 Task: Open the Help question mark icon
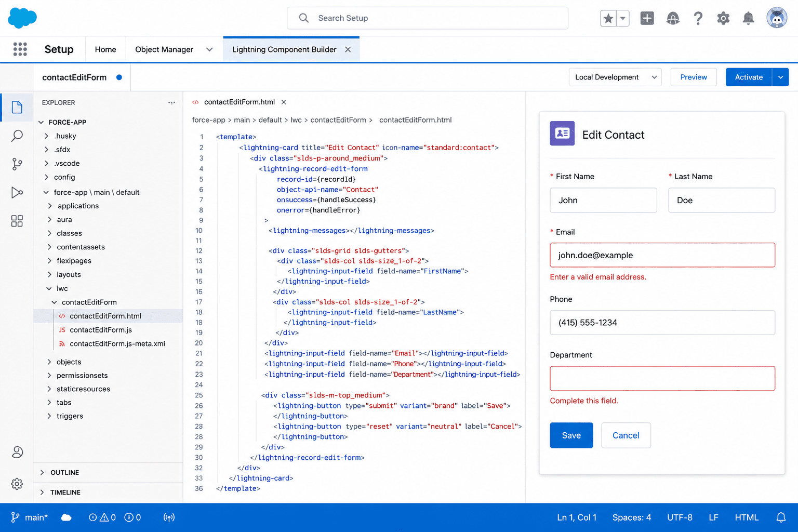point(698,18)
